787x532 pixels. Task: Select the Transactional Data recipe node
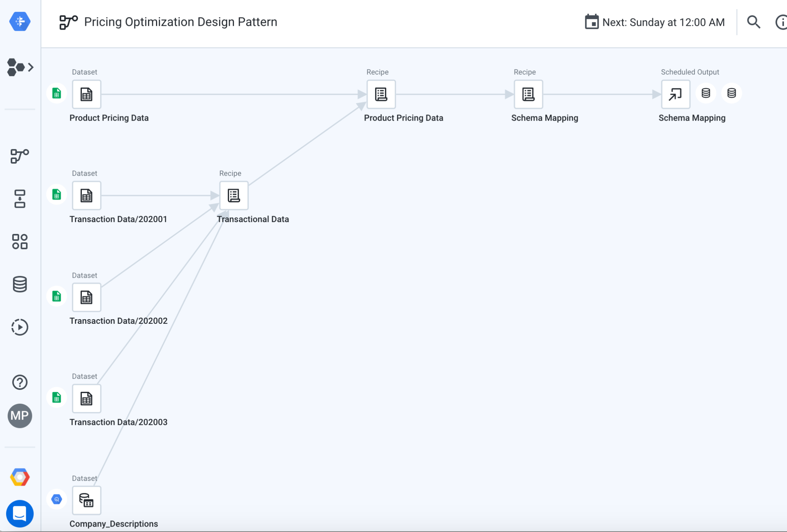point(234,196)
